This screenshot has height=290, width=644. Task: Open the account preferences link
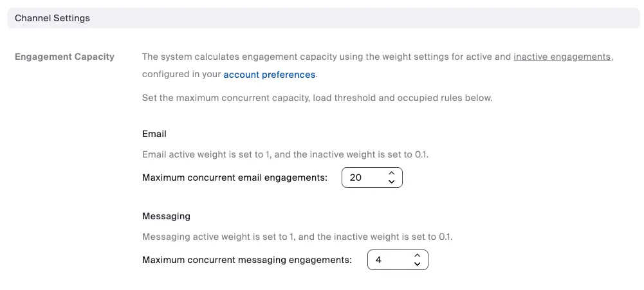[x=269, y=75]
